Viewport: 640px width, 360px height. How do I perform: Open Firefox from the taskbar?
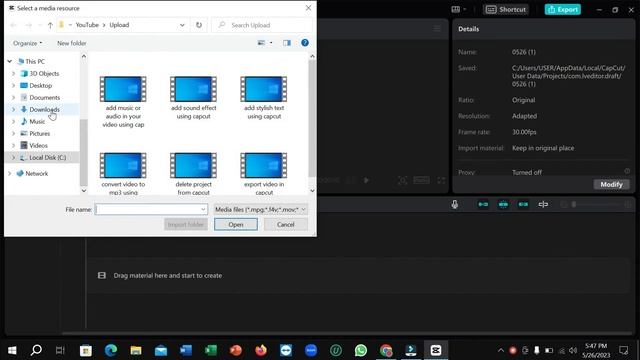tap(261, 350)
